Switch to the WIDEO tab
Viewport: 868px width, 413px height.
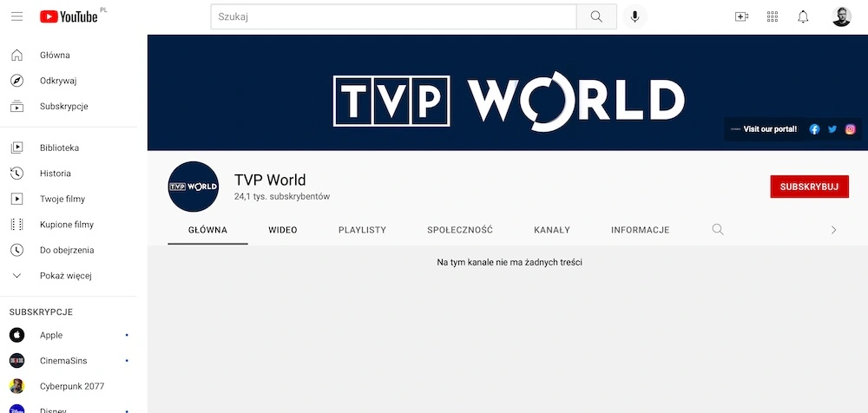(x=283, y=230)
